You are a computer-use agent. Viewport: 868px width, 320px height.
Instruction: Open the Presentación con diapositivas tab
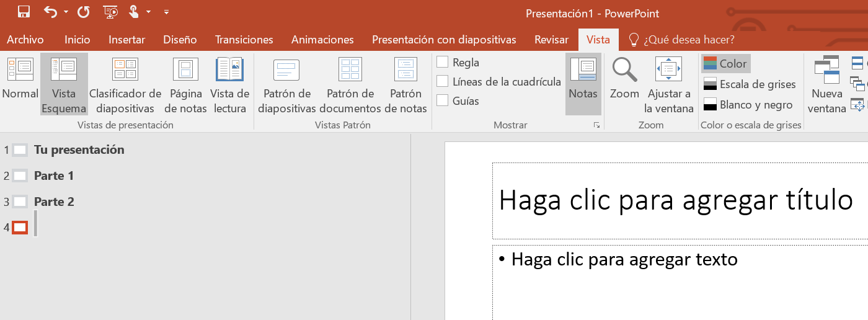444,40
